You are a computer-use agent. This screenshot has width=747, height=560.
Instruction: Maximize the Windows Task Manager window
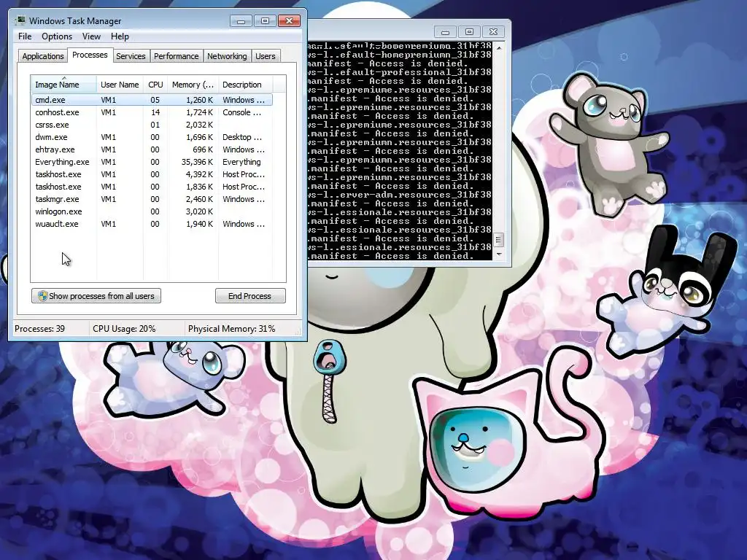[265, 21]
